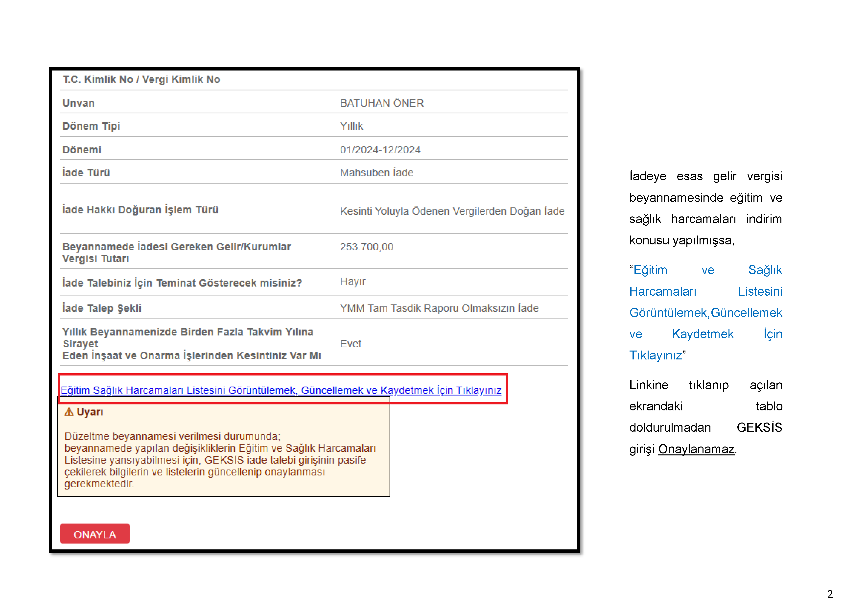Viewport: 868px width, 614px height.
Task: Click the Mahsuben İade value
Action: [376, 172]
